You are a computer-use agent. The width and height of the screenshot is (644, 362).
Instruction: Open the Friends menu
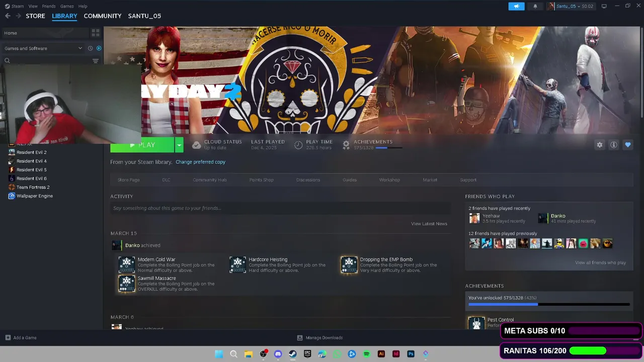49,6
